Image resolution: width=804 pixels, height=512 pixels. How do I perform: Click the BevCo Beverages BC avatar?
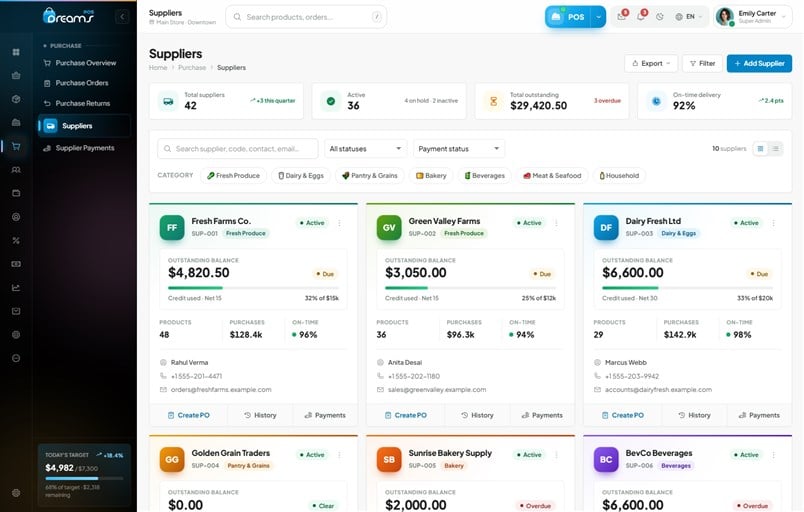[x=606, y=460]
